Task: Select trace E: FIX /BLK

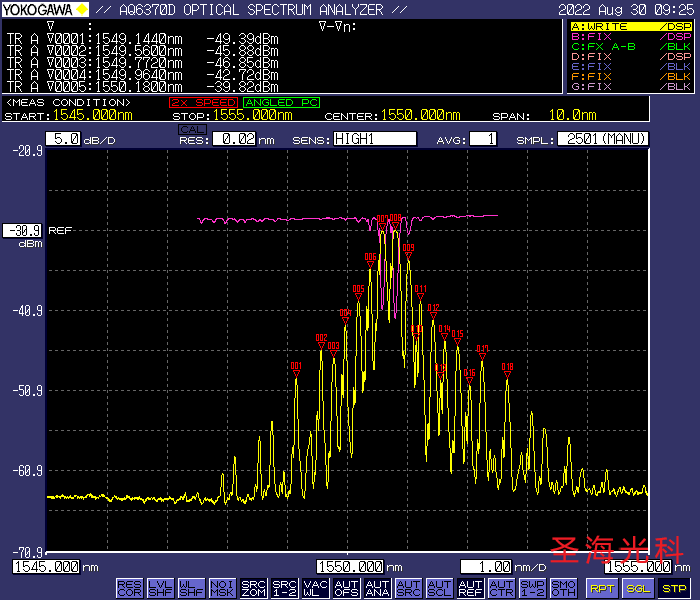Action: [x=631, y=67]
